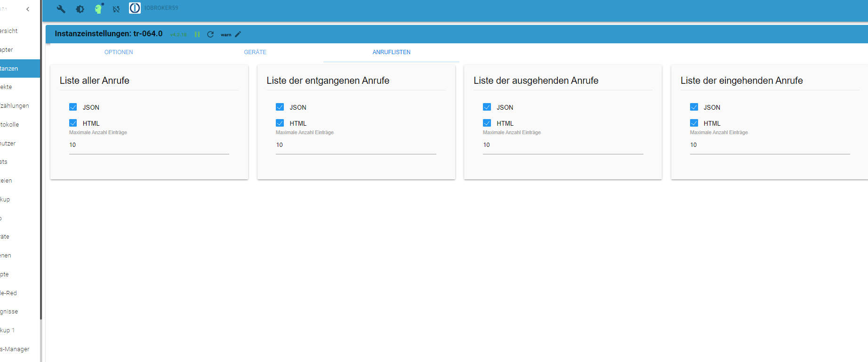This screenshot has width=868, height=362.
Task: Select the highlighted Instanzen sidebar item
Action: point(20,69)
